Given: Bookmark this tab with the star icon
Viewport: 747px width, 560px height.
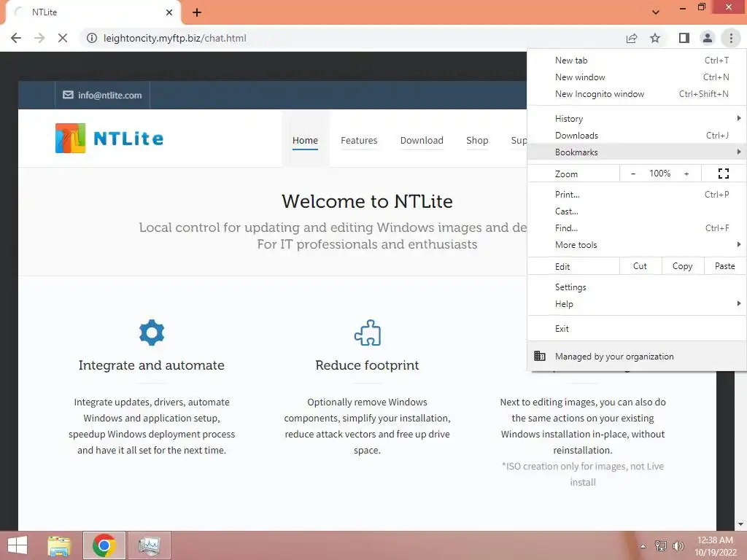Looking at the screenshot, I should click(x=655, y=38).
